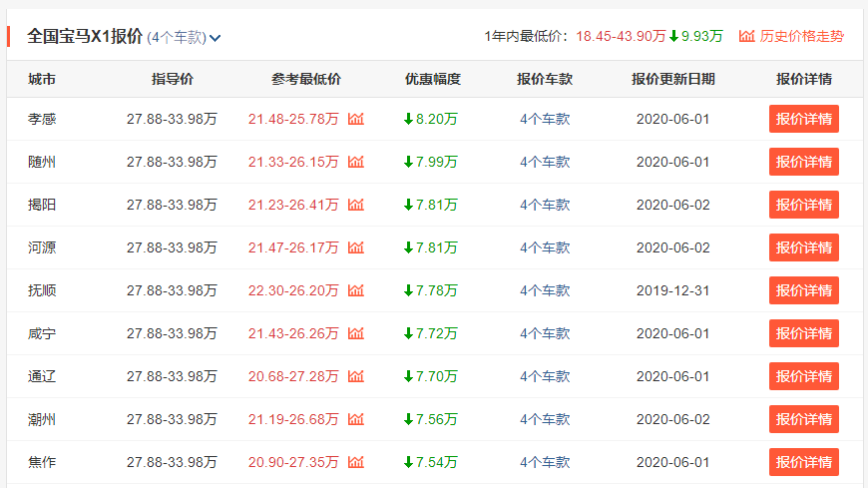Click the 指导价 column header
Image resolution: width=868 pixels, height=488 pixels.
(x=173, y=79)
